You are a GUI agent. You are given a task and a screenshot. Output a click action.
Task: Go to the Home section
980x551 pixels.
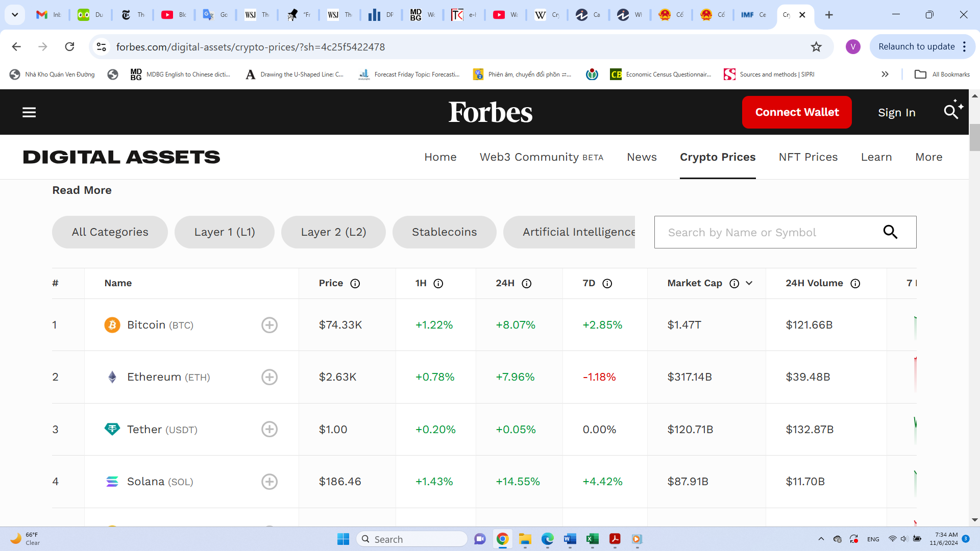(440, 157)
